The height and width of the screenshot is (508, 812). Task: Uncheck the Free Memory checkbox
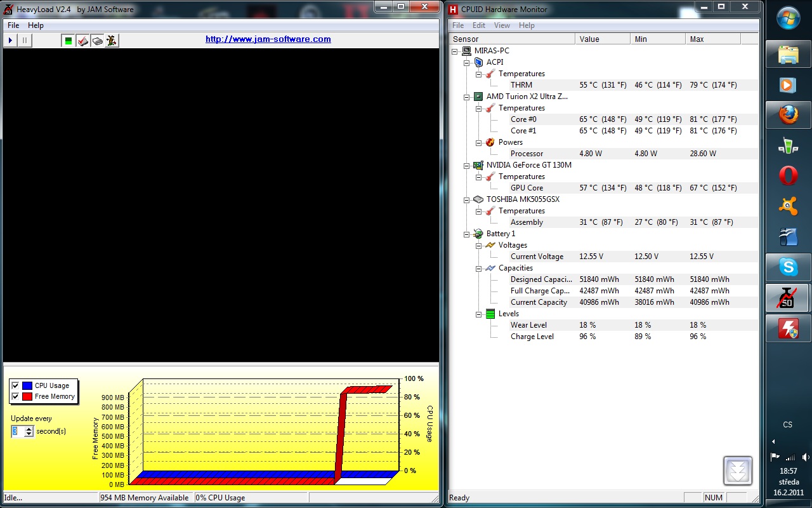point(16,396)
